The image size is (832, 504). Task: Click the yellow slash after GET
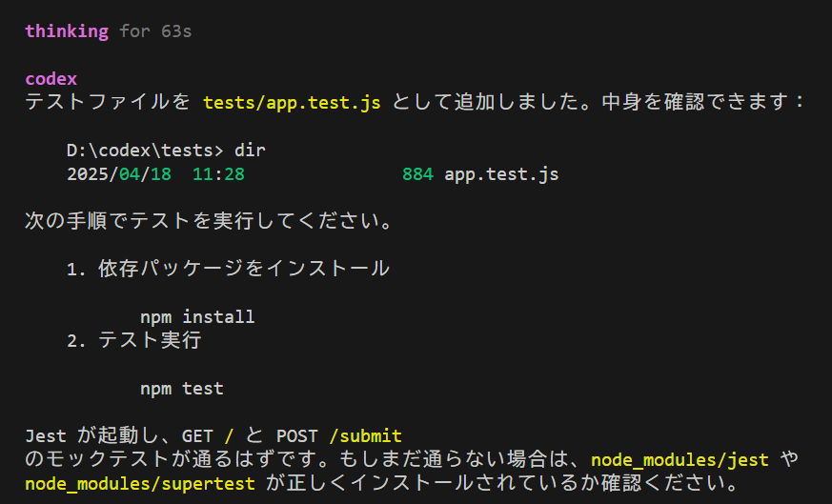pyautogui.click(x=229, y=436)
